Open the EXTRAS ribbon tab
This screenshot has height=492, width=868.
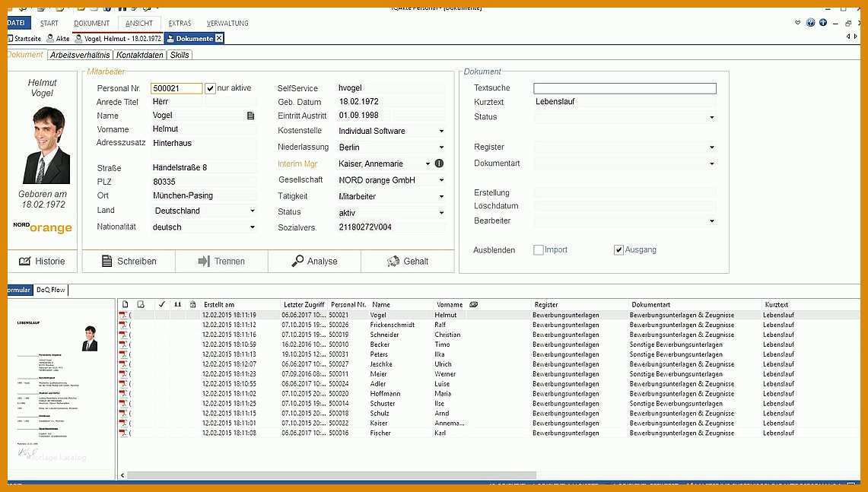point(180,24)
